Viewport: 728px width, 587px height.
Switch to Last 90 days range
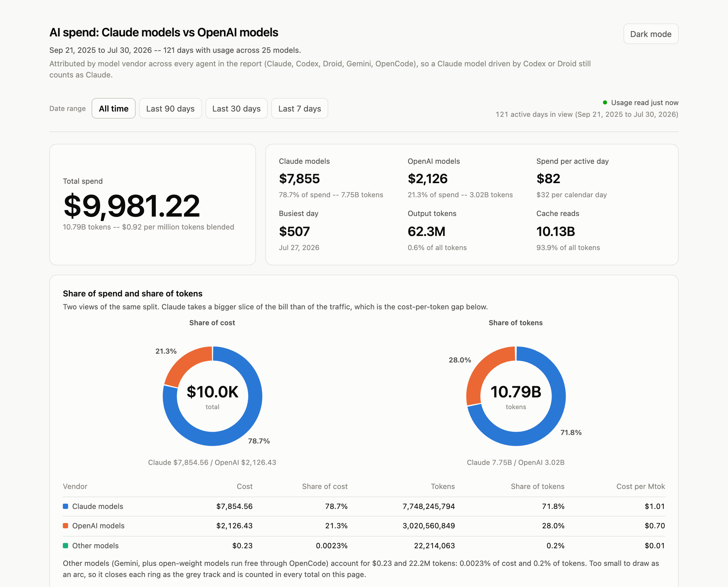(171, 109)
